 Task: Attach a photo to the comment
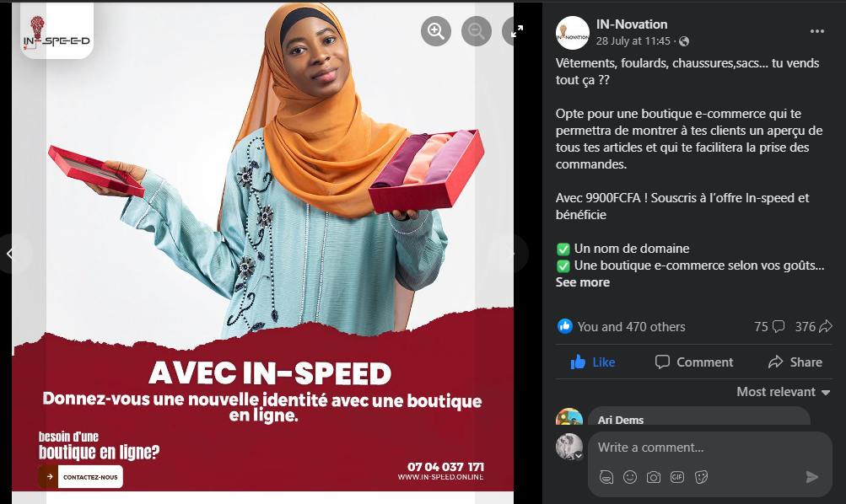click(x=654, y=477)
